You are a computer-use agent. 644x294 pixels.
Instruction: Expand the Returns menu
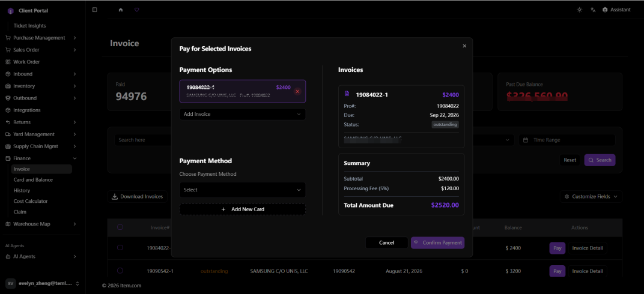[41, 122]
